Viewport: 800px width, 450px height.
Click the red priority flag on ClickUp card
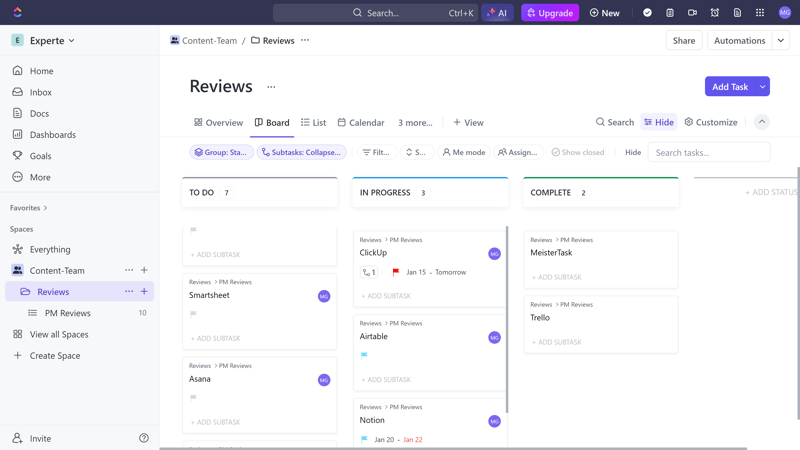point(395,272)
